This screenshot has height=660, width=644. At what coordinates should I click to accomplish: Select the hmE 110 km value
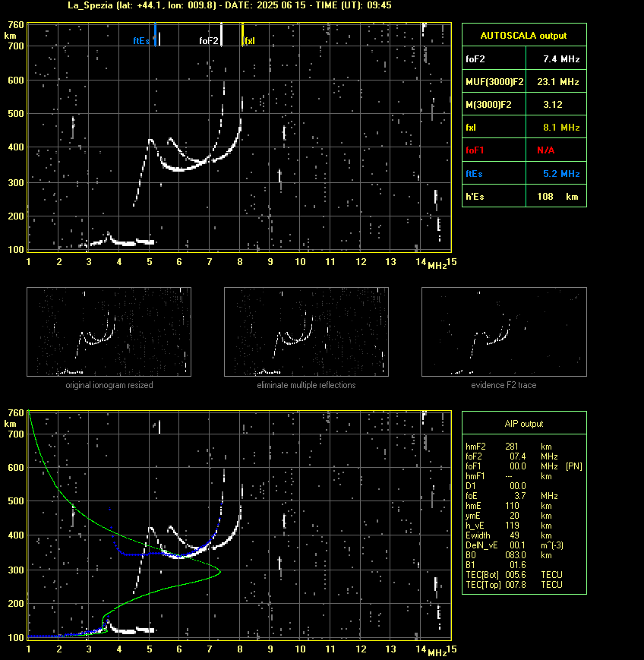pyautogui.click(x=512, y=506)
